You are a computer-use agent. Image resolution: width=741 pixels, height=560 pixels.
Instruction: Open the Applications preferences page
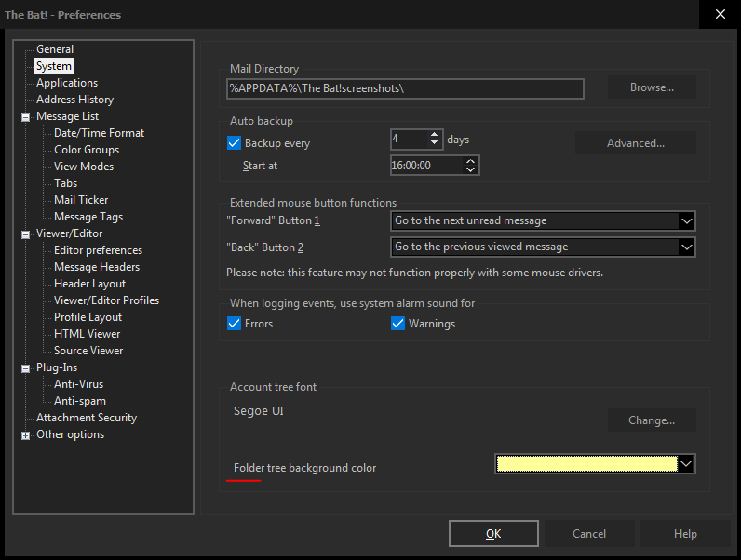[67, 83]
